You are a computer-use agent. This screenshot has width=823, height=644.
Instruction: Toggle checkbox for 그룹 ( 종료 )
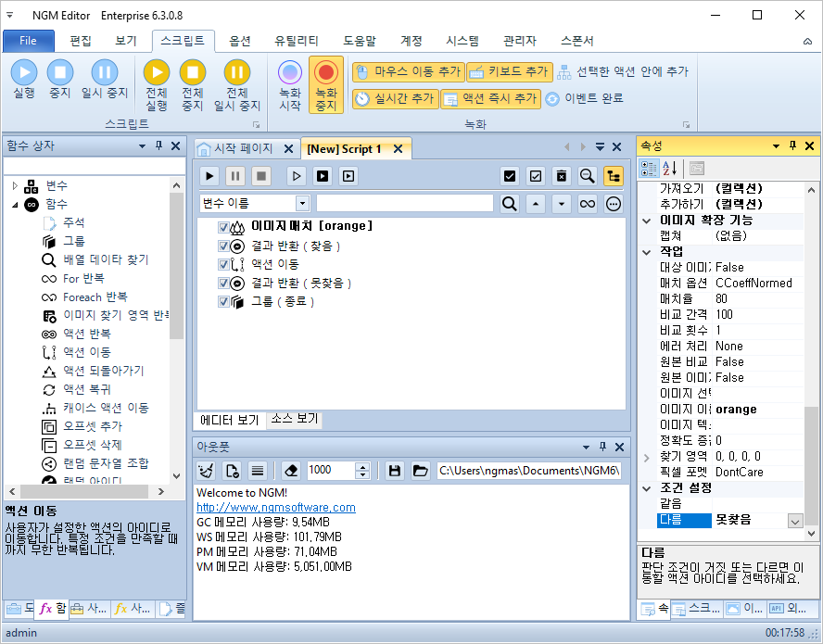[223, 301]
